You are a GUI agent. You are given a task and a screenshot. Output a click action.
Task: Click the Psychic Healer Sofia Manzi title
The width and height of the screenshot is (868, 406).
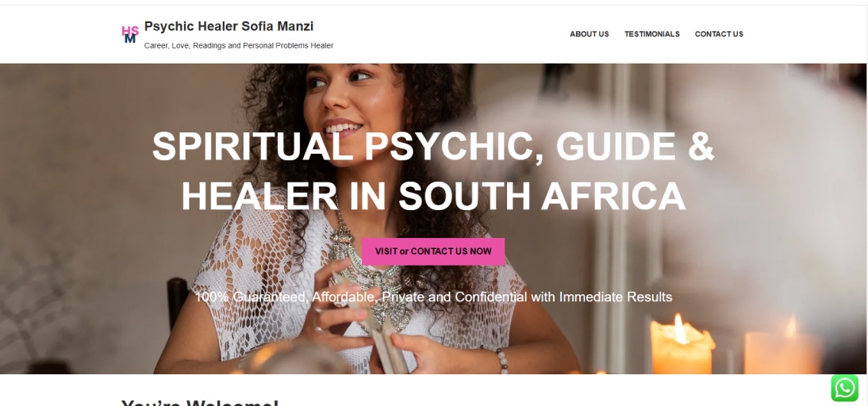(229, 26)
